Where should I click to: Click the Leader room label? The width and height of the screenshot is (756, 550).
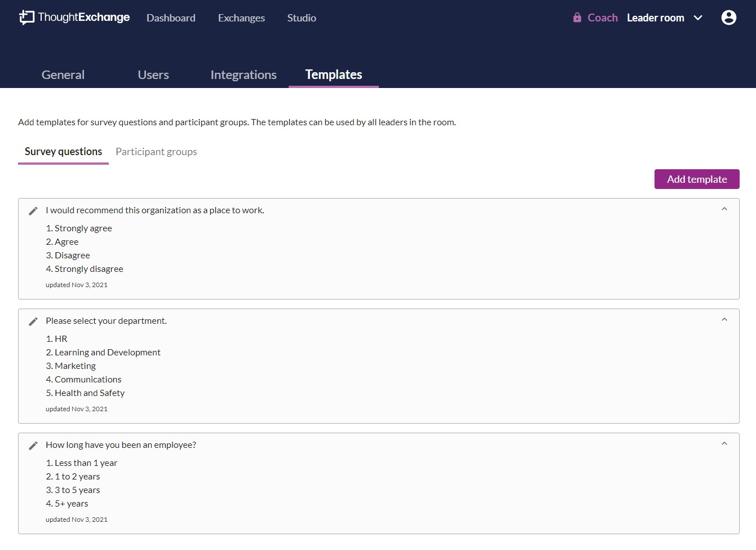point(656,18)
